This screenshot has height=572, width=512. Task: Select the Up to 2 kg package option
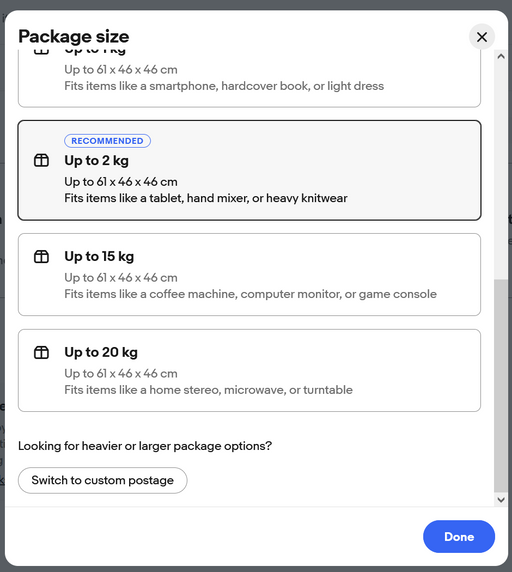pyautogui.click(x=249, y=170)
